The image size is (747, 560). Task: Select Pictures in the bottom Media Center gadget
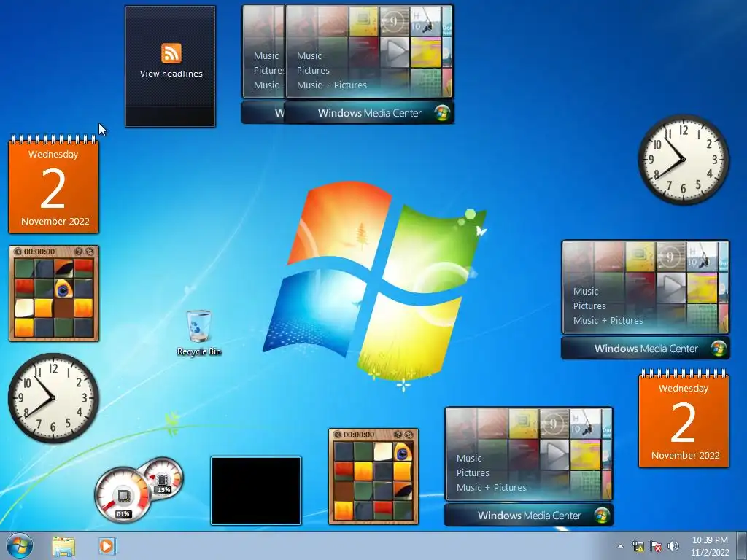(x=473, y=472)
